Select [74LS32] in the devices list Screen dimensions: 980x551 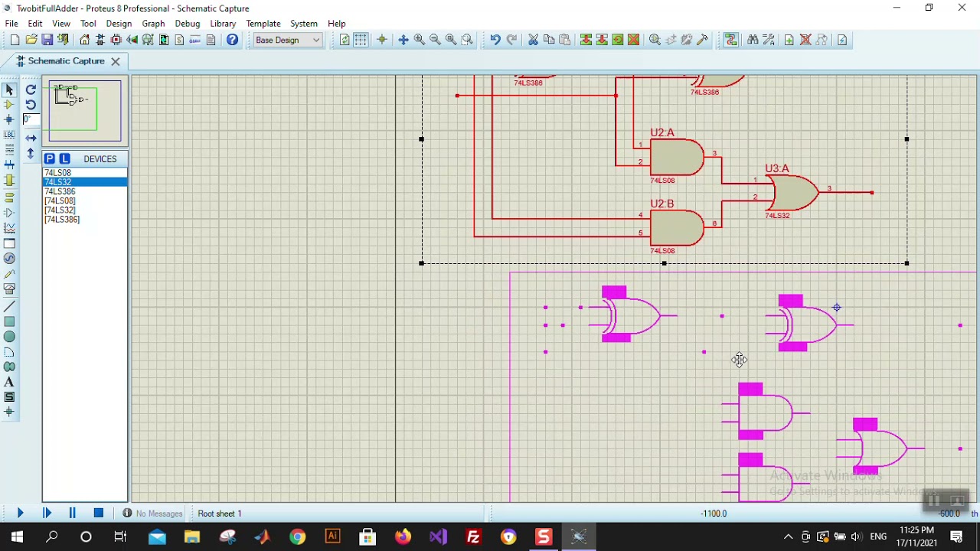pyautogui.click(x=85, y=210)
